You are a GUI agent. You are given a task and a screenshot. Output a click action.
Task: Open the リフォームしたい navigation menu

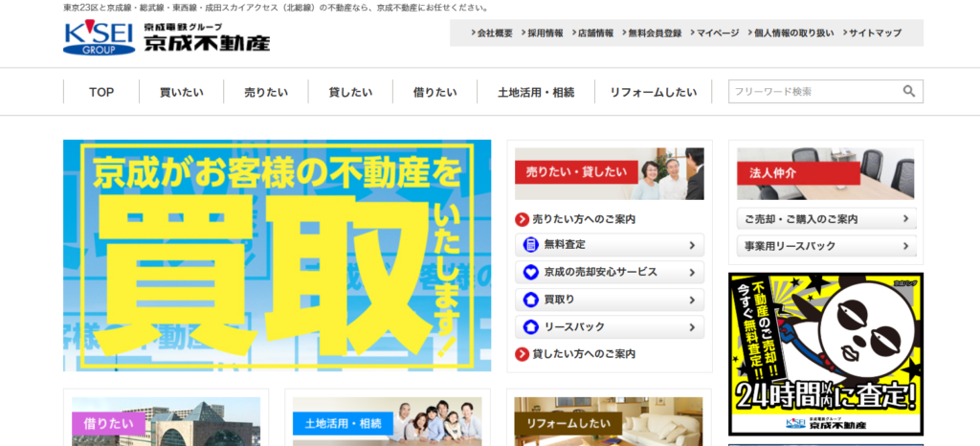653,92
